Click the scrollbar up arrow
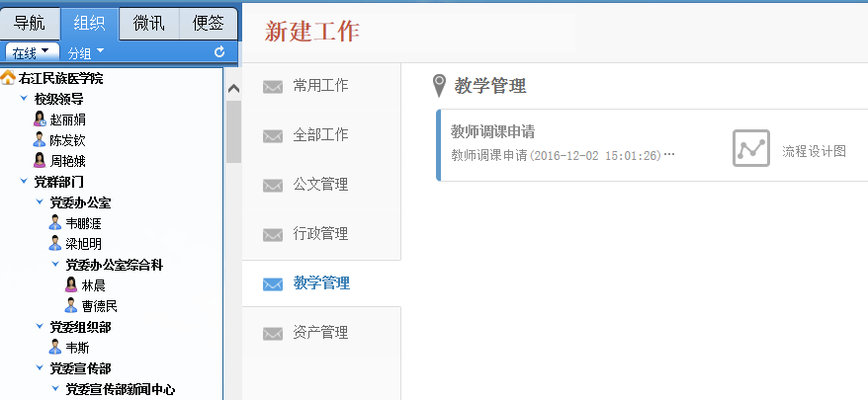Viewport: 868px width, 400px height. coord(233,89)
